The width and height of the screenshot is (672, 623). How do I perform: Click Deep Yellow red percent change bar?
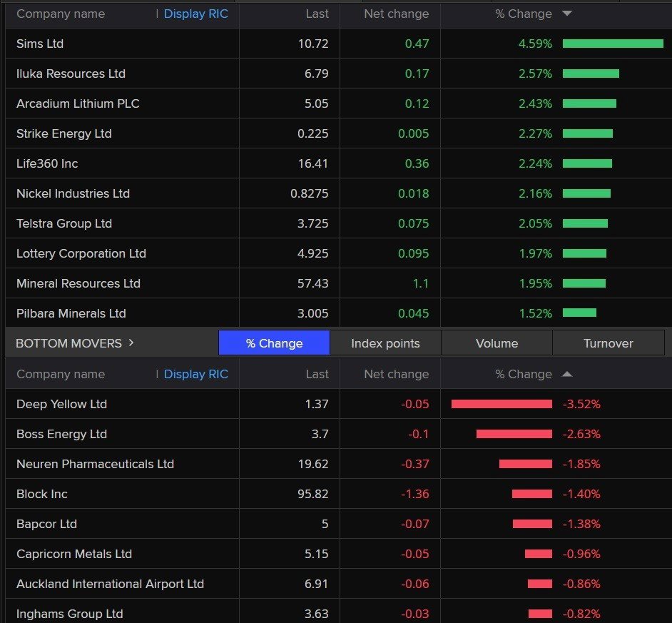pos(502,404)
